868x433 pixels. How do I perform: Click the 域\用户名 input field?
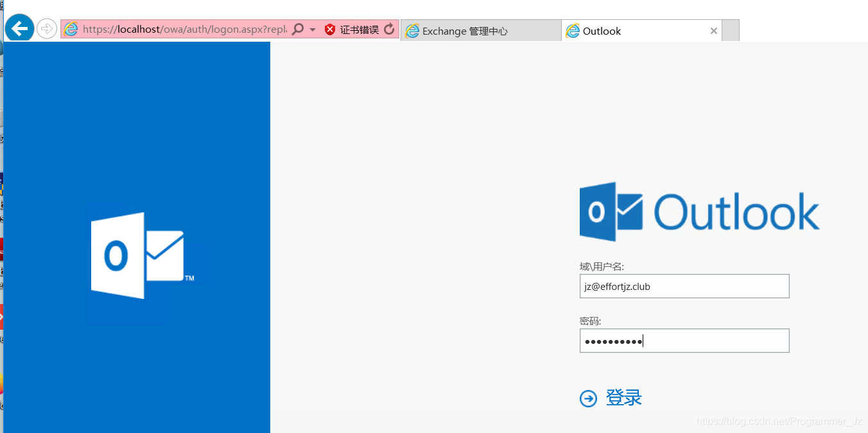click(684, 286)
